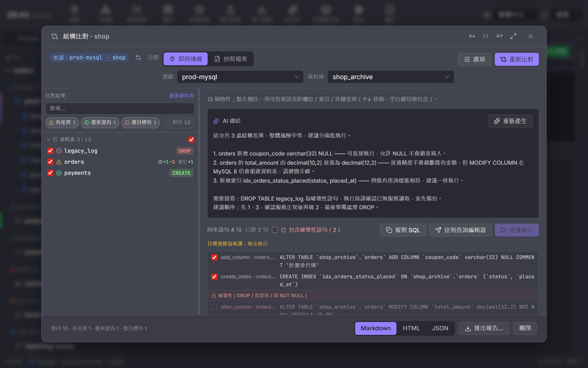Open the 選項 options button

[474, 59]
